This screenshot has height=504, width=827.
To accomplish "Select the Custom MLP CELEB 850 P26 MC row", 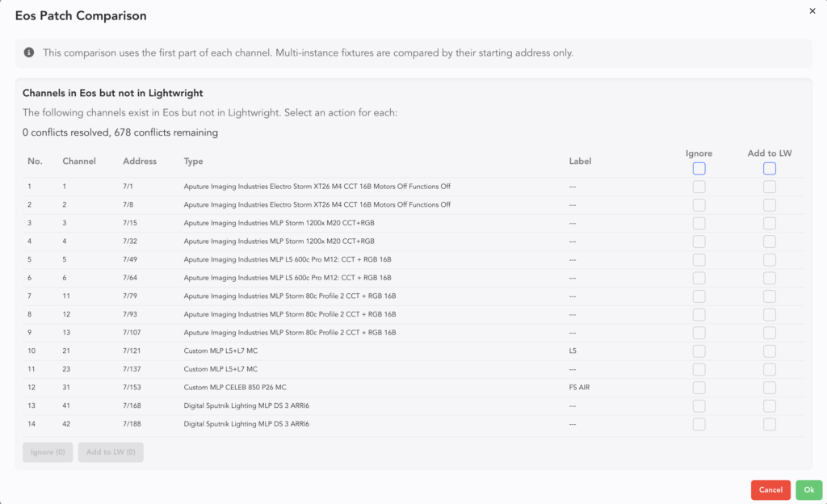I will pyautogui.click(x=235, y=388).
